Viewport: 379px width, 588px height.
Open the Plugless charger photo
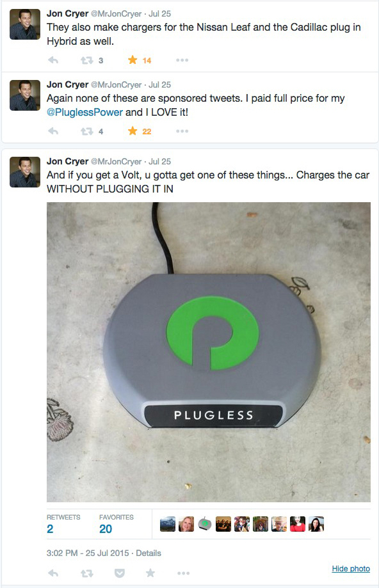coord(209,352)
